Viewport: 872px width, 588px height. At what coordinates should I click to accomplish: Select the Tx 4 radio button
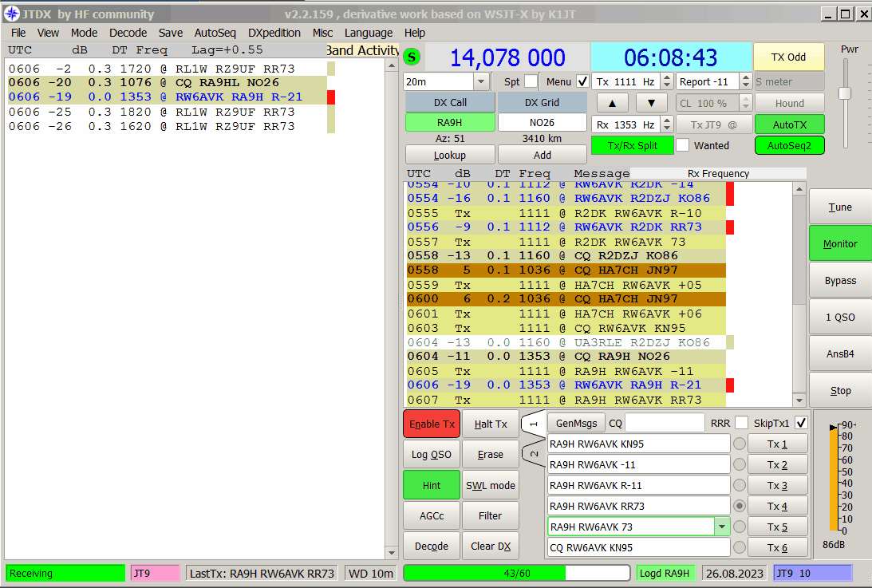[x=740, y=506]
